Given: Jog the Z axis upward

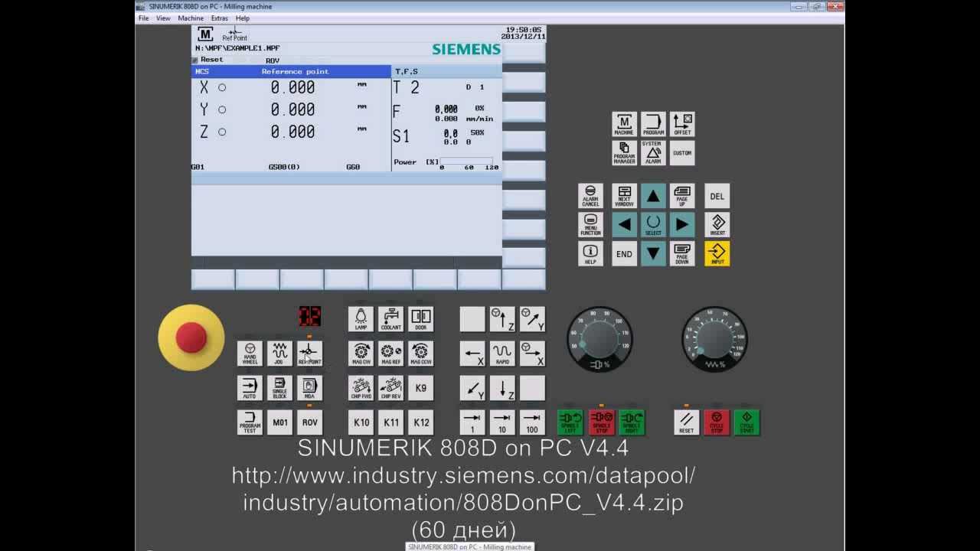Looking at the screenshot, I should [x=502, y=319].
